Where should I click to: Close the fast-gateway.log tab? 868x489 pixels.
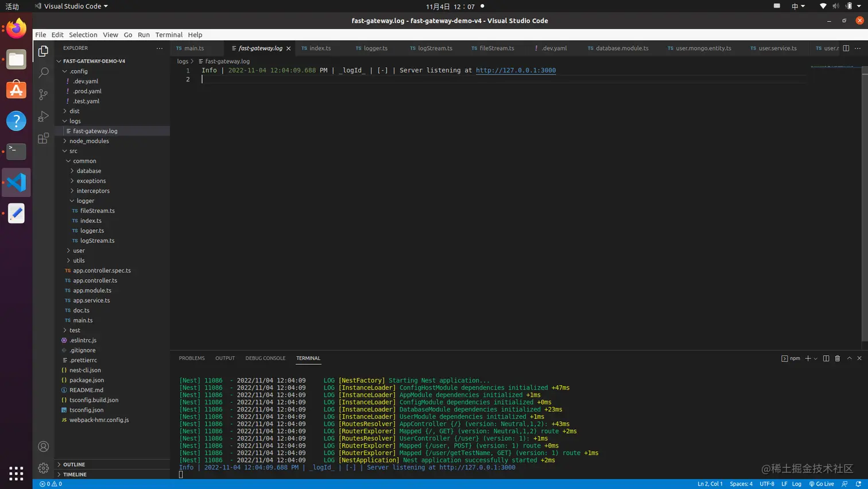click(288, 48)
